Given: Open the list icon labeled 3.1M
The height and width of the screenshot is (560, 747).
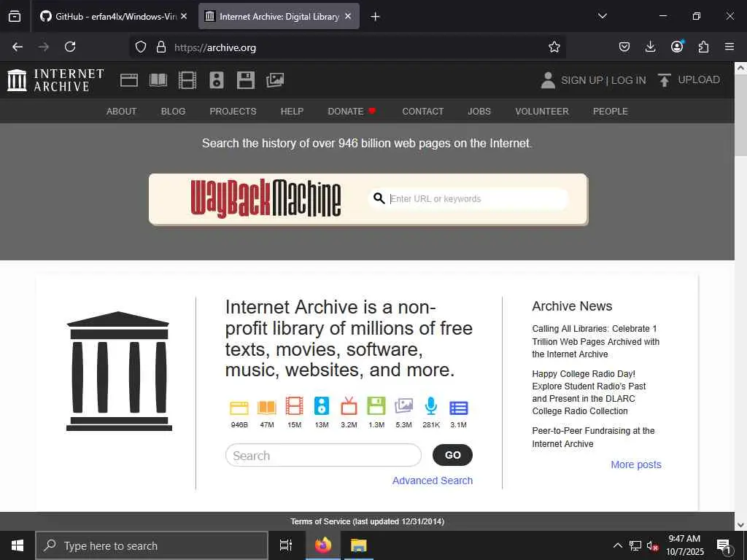Looking at the screenshot, I should point(459,408).
